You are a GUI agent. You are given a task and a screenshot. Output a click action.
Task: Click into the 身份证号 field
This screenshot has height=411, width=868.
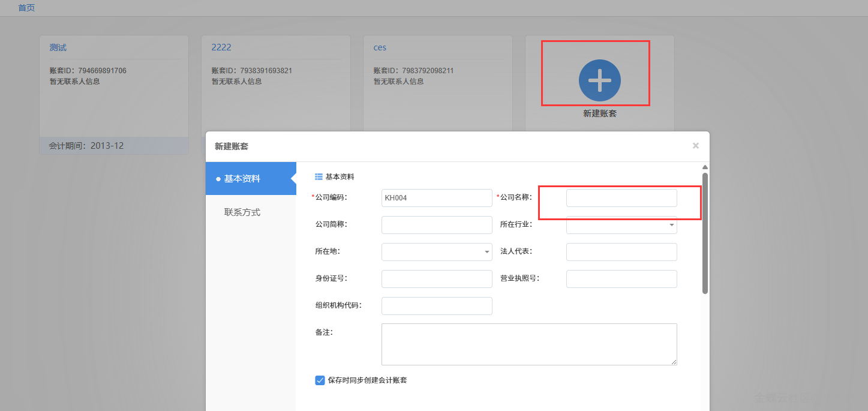point(437,279)
